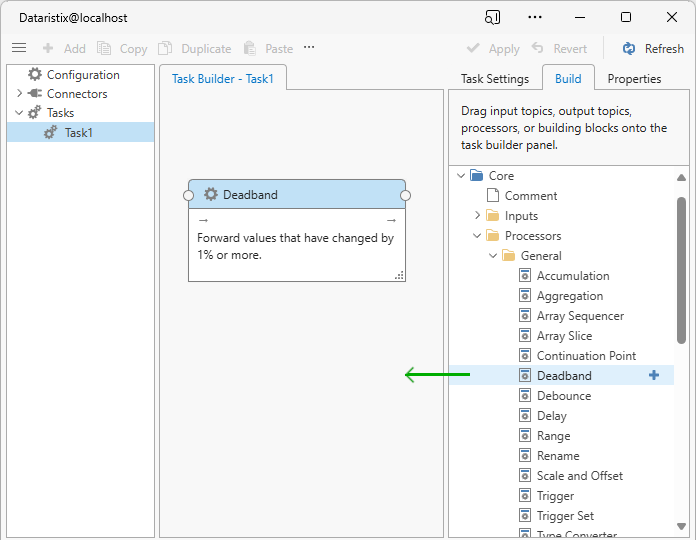
Task: Expand the Inputs folder
Action: [x=477, y=216]
